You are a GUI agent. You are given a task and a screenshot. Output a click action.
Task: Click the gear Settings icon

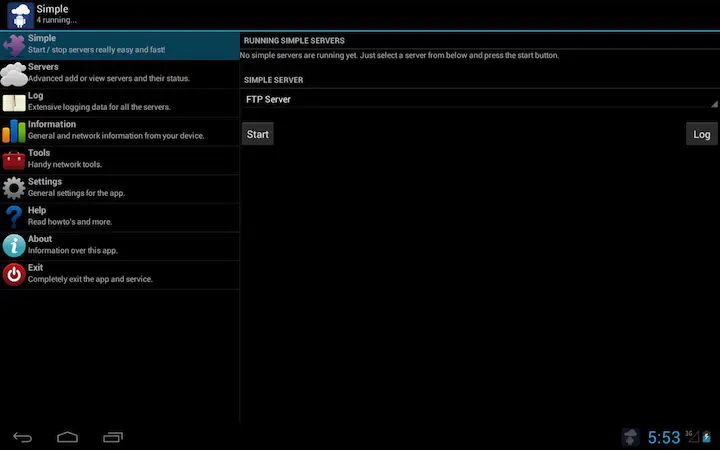14,188
